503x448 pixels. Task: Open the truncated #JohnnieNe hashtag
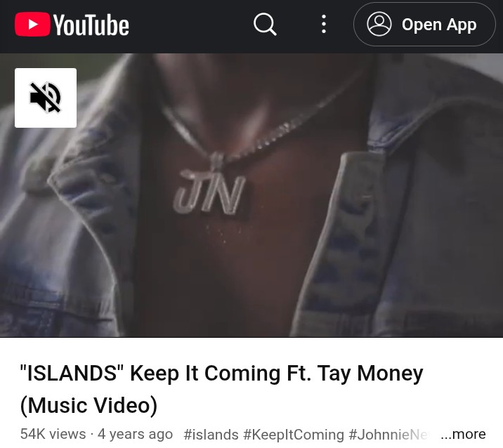point(388,435)
